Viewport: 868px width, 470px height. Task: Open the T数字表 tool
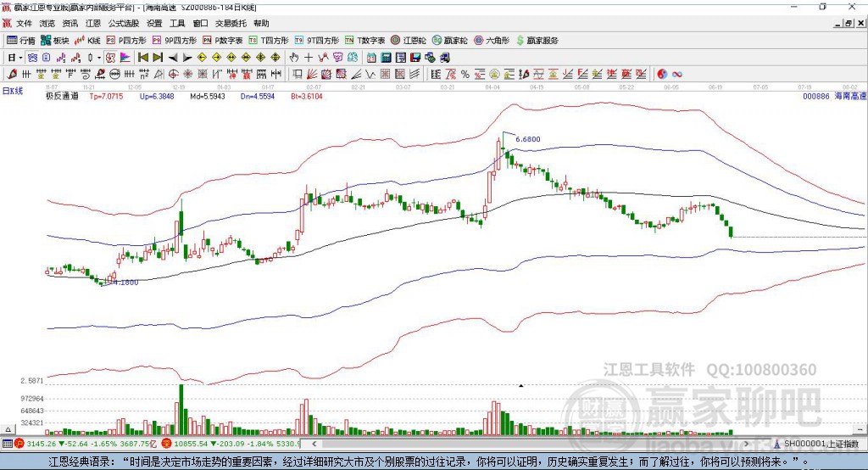click(364, 41)
